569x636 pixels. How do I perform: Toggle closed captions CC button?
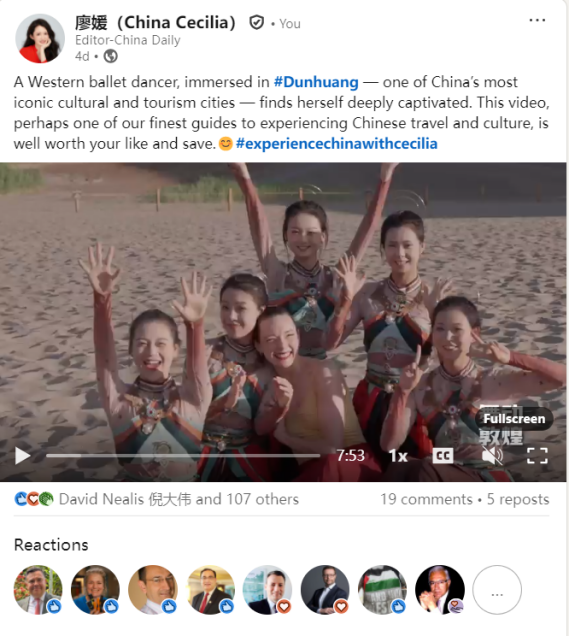point(442,456)
